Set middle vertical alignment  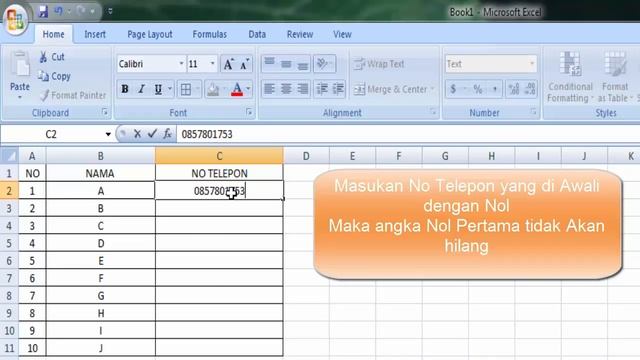286,64
